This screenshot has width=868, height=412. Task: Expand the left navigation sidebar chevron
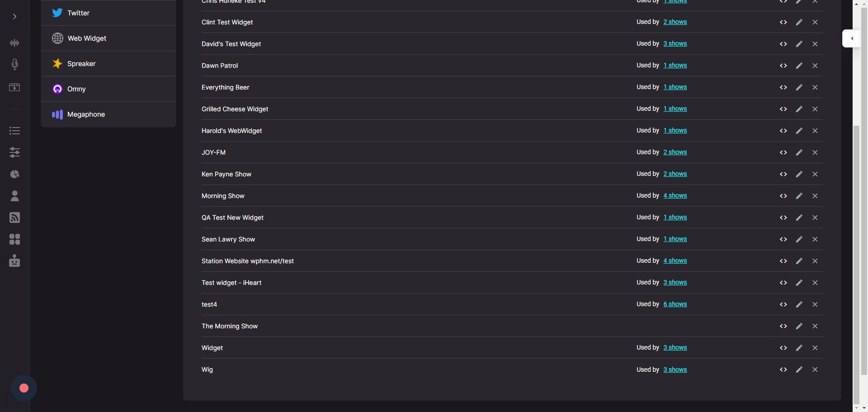[x=14, y=17]
